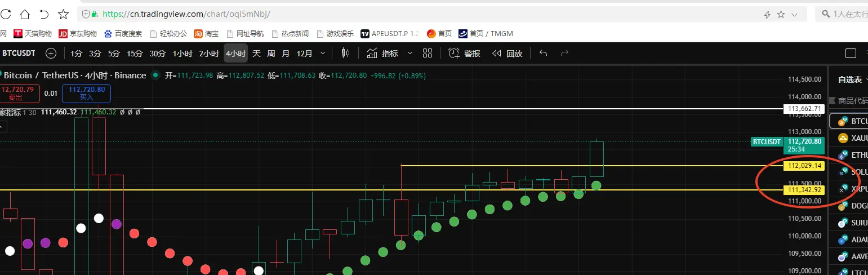Click the green BTCUSDT price label on the axis

tap(767, 141)
